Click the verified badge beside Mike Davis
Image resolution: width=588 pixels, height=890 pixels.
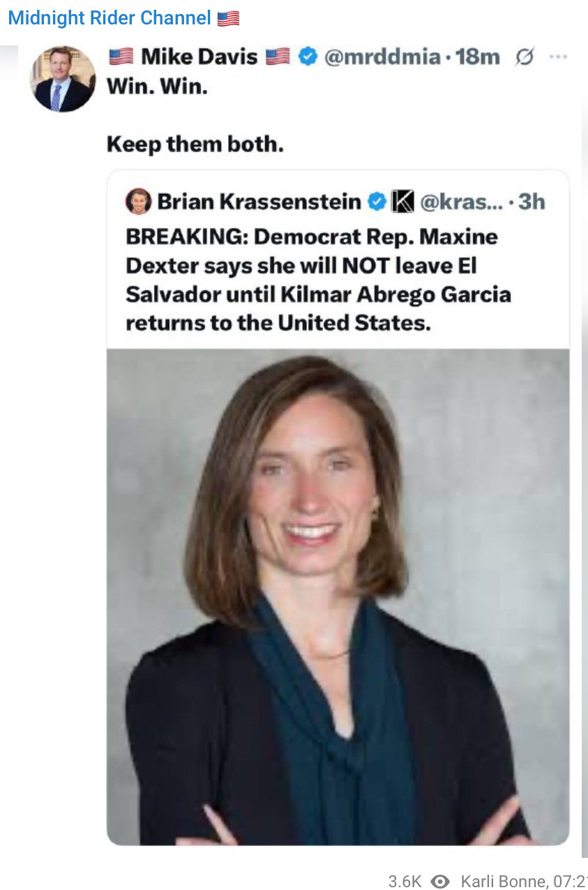tap(308, 57)
